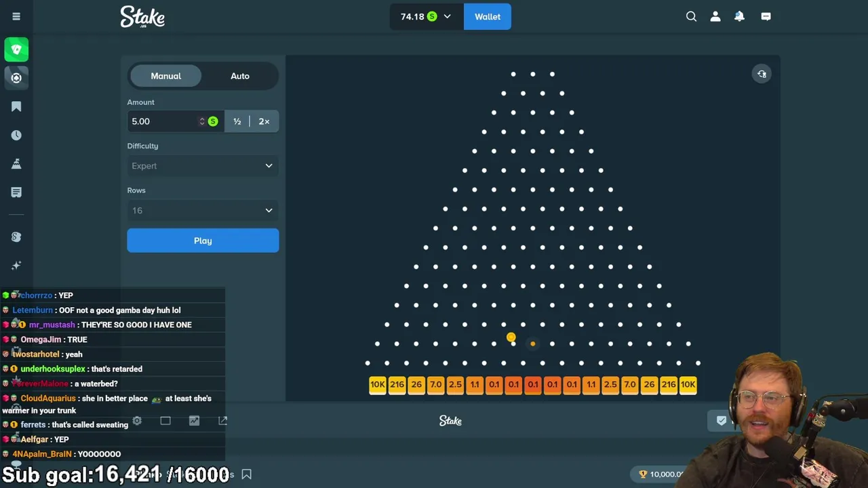
Task: Click chat username ferrets
Action: [33, 425]
